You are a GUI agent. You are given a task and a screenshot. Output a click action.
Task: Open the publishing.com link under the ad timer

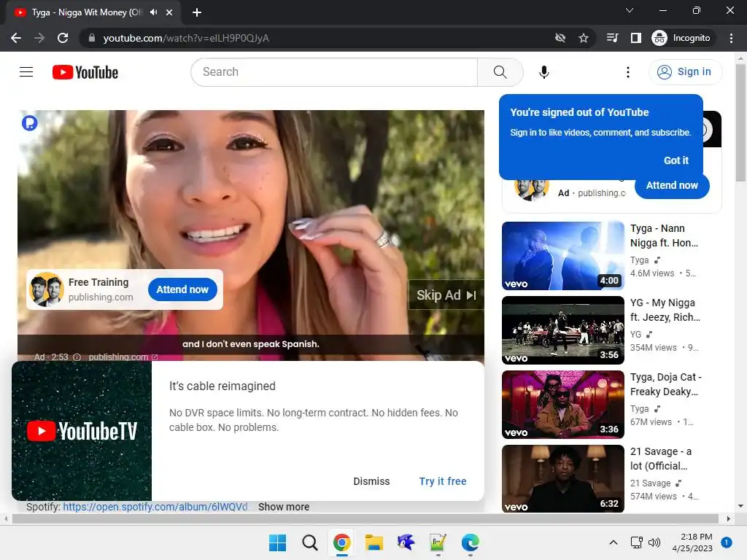click(x=123, y=357)
